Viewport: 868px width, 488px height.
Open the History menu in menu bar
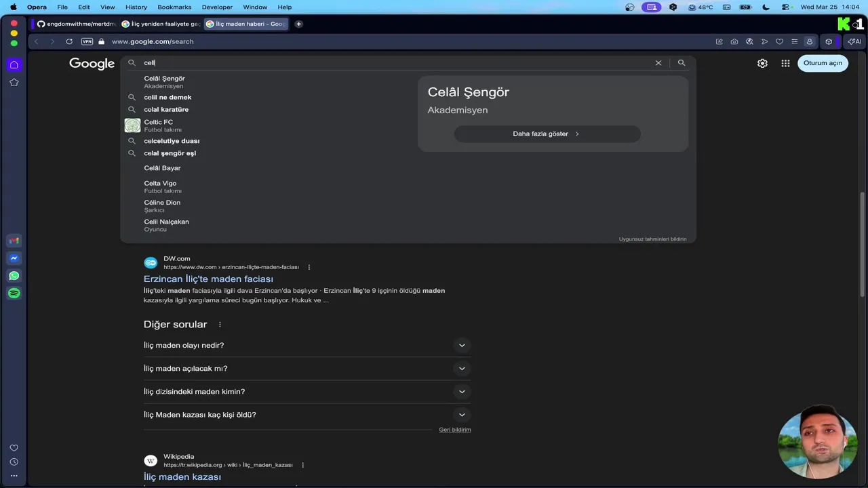(136, 7)
